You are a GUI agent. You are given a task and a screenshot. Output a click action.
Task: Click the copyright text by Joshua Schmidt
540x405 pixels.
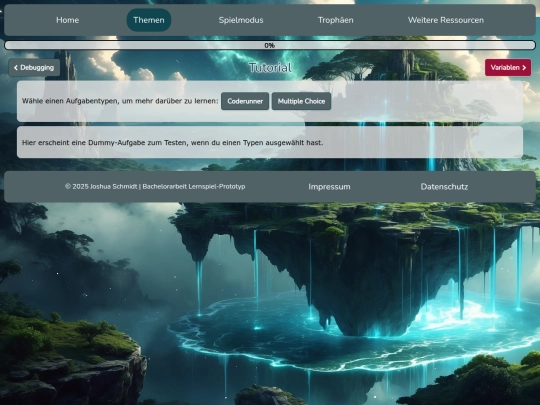tap(155, 186)
